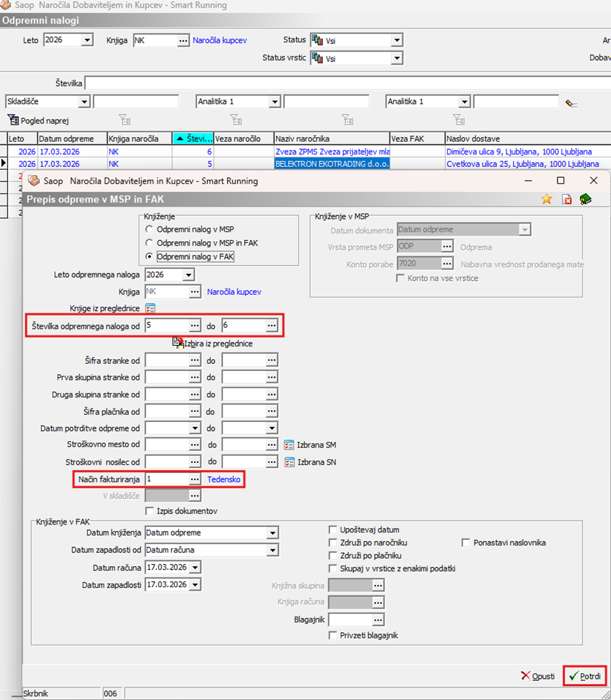Sort by Knjiga naročila column header
611x700 pixels.
point(139,138)
